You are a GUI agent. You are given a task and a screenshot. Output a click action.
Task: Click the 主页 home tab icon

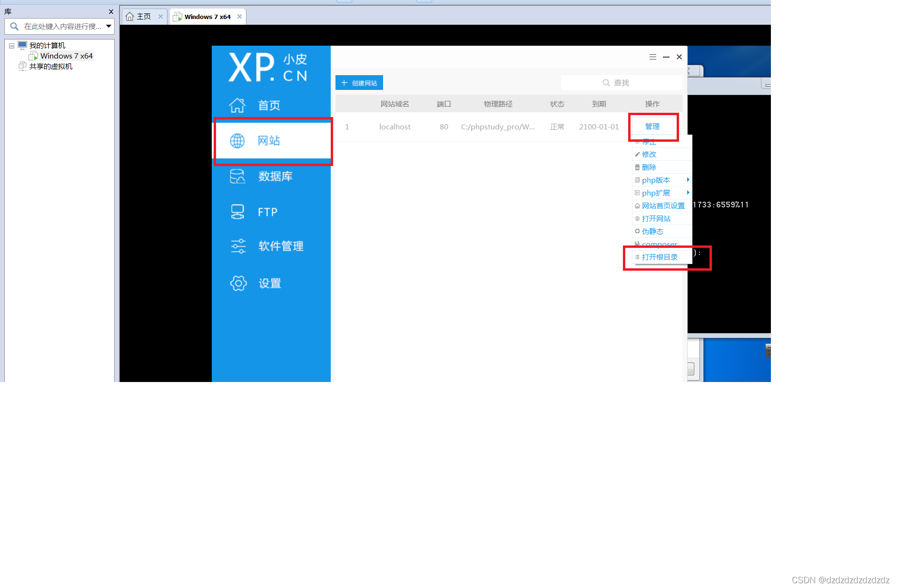pos(129,17)
